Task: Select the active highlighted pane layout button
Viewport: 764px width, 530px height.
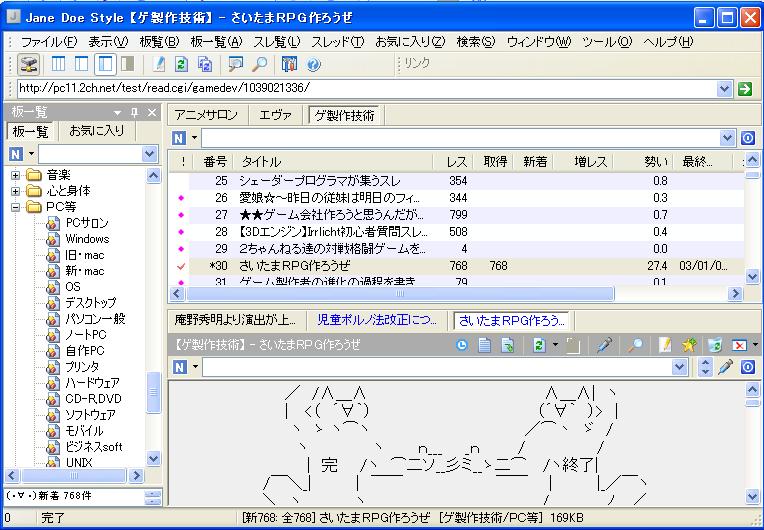Action: (x=105, y=64)
